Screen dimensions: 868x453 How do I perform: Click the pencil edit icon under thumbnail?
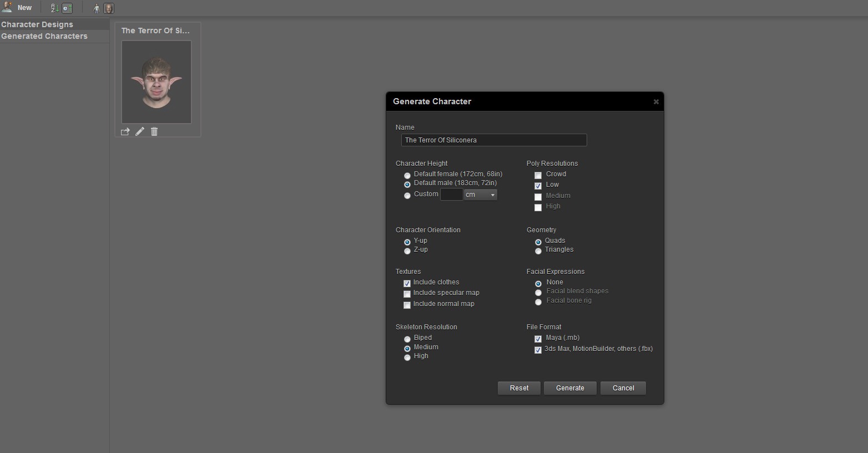pos(140,131)
